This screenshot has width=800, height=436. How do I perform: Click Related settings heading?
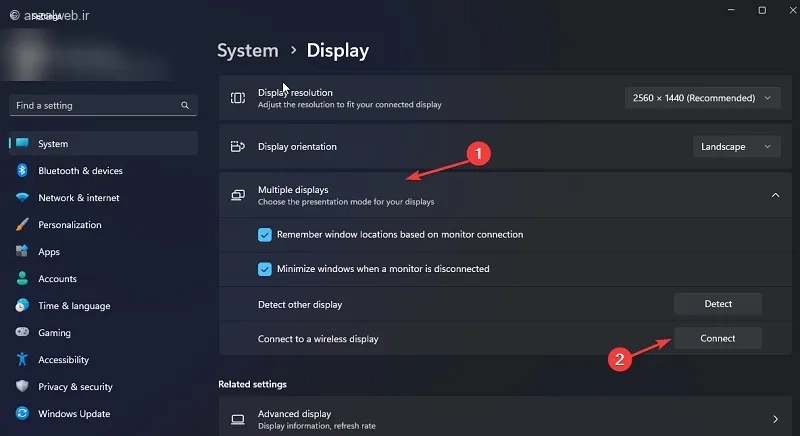(x=253, y=384)
